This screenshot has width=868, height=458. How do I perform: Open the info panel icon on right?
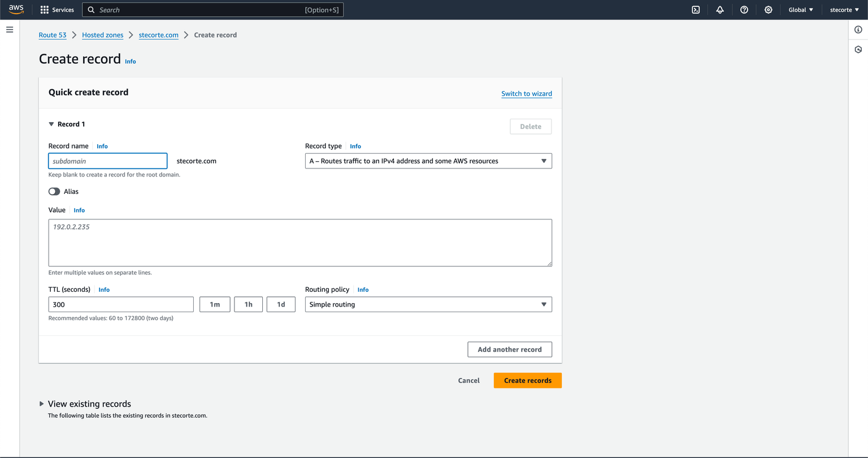click(858, 29)
